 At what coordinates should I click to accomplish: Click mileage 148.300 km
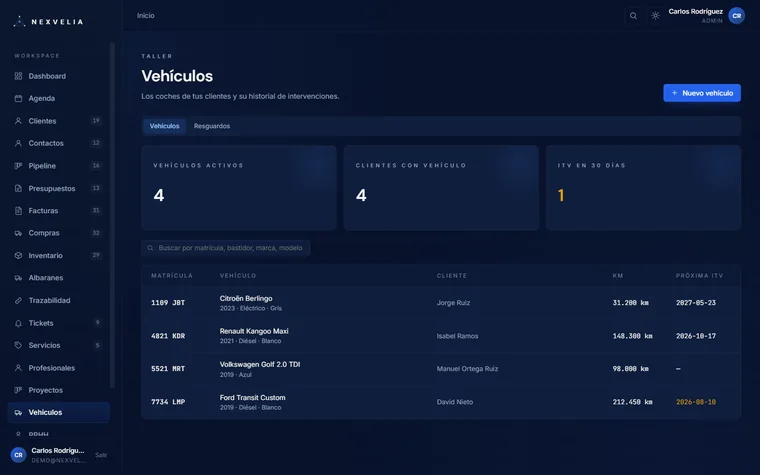(x=632, y=336)
